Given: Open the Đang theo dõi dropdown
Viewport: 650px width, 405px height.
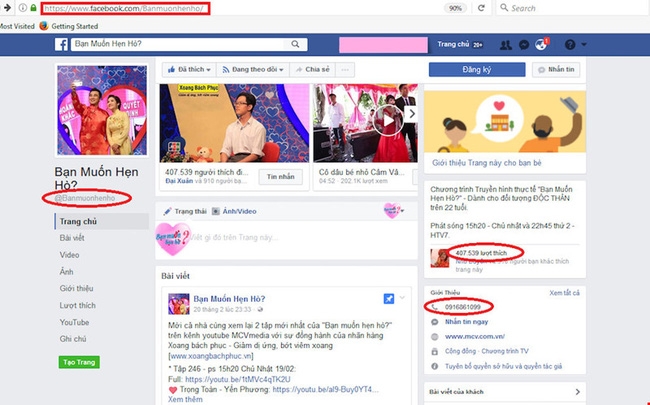Looking at the screenshot, I should point(252,70).
